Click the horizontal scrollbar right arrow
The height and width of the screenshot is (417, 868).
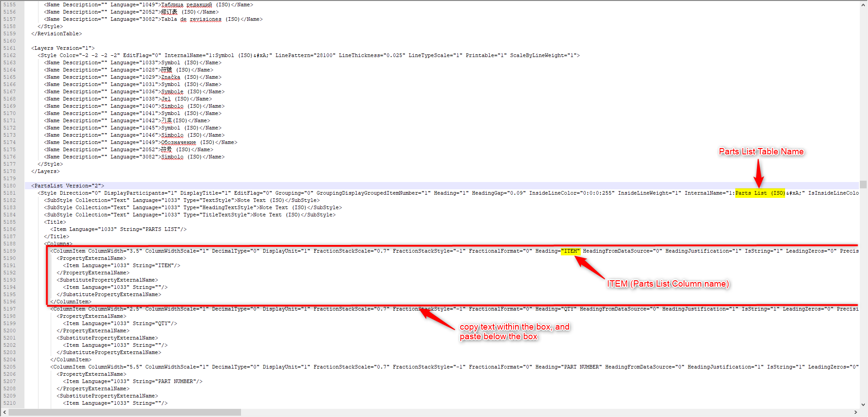856,412
